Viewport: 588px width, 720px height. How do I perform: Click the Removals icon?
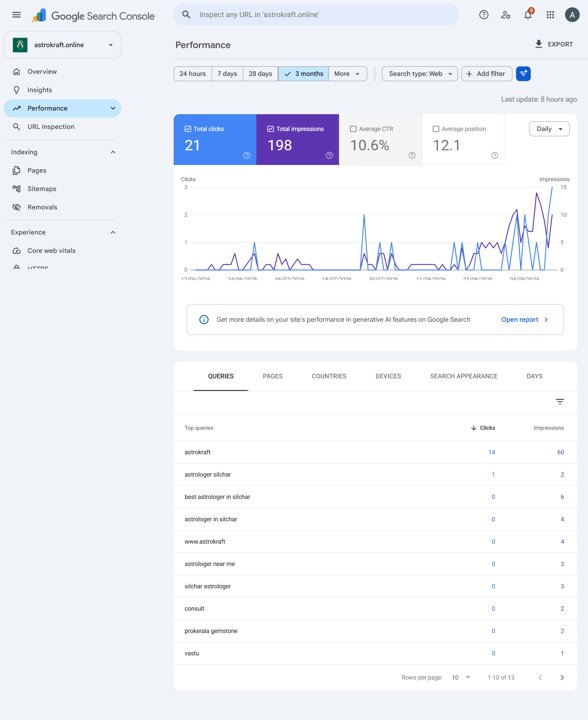(x=16, y=207)
